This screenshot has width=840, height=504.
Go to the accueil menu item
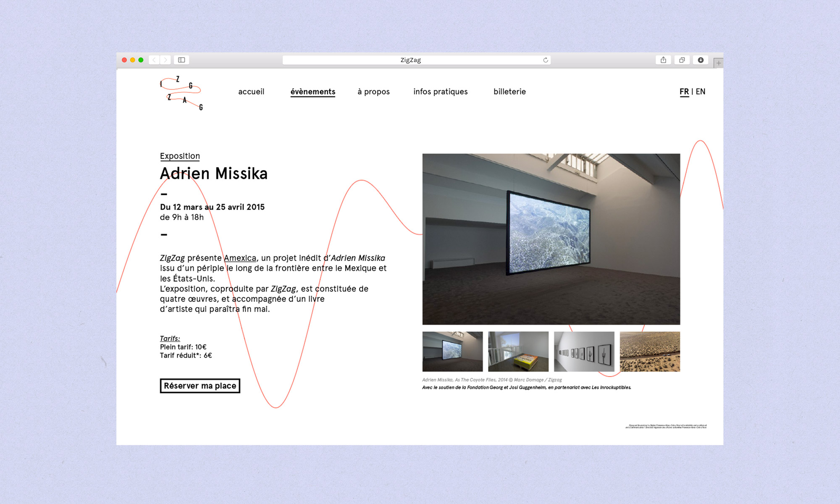tap(251, 92)
